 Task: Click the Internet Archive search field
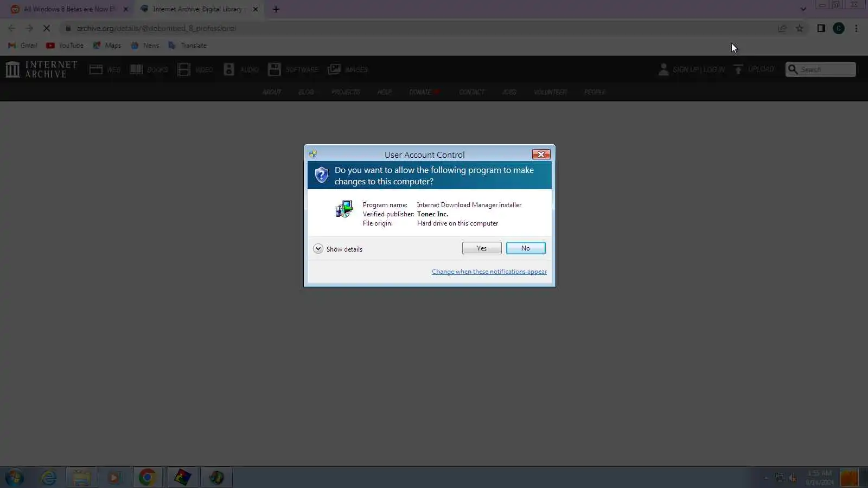821,69
